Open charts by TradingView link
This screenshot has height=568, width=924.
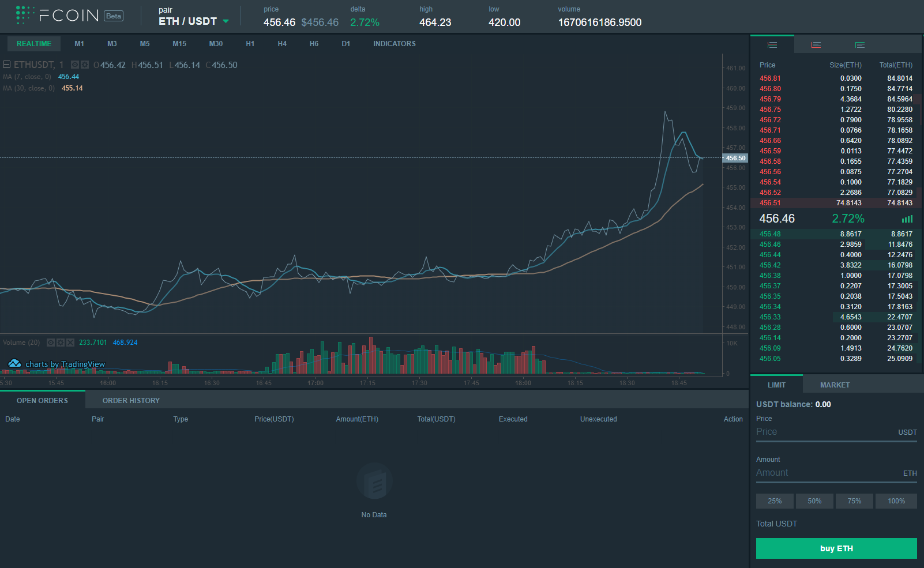(x=65, y=364)
